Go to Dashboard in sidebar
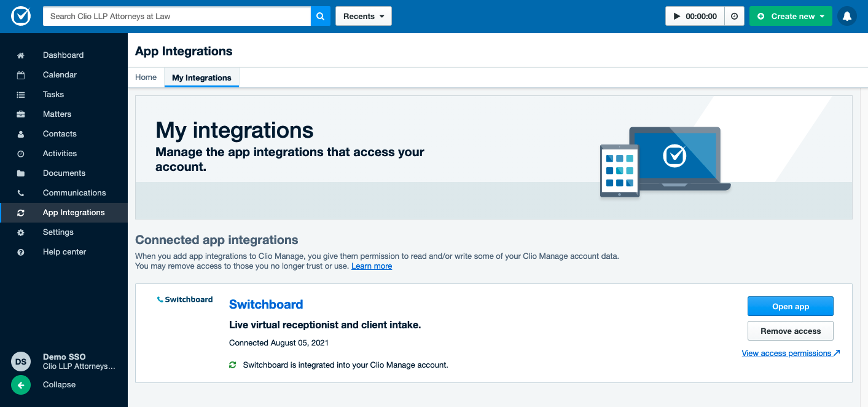Image resolution: width=868 pixels, height=407 pixels. (x=64, y=55)
